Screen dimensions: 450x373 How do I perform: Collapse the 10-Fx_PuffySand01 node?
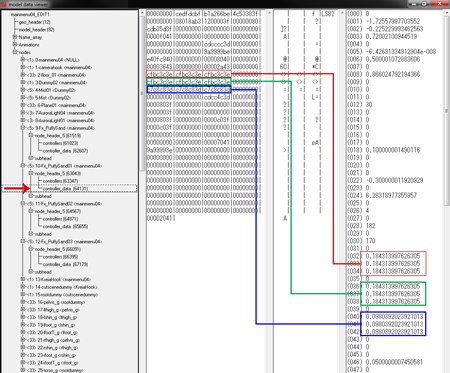tap(23, 166)
